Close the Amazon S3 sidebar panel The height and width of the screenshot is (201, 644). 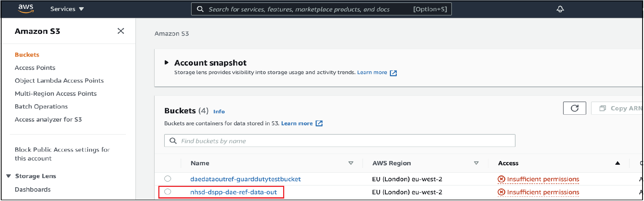coord(121,31)
